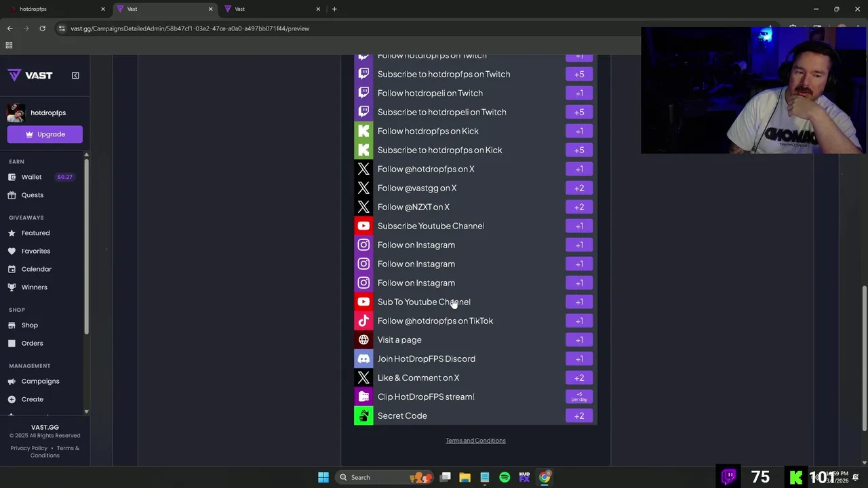
Task: Open Terms and Conditions link under entries
Action: coord(475,441)
